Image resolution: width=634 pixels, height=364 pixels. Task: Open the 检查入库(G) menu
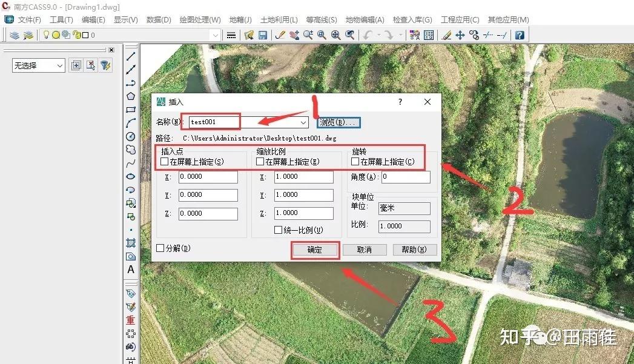(x=412, y=20)
